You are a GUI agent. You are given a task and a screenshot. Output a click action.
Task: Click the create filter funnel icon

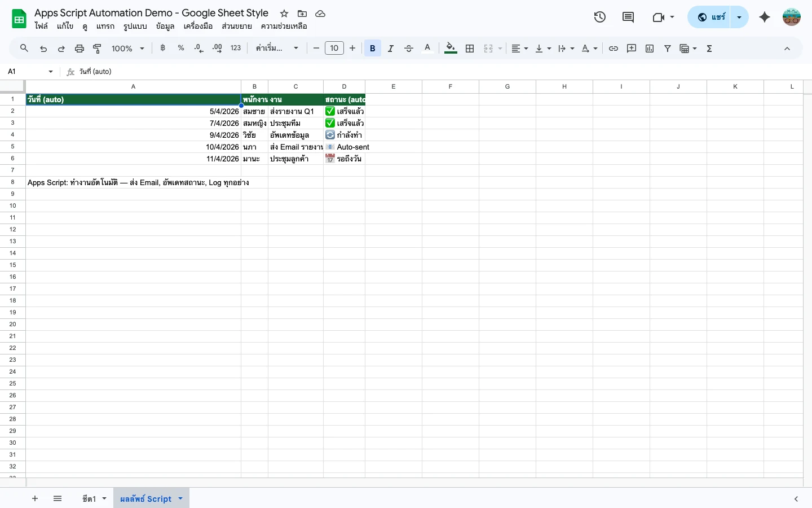point(668,49)
